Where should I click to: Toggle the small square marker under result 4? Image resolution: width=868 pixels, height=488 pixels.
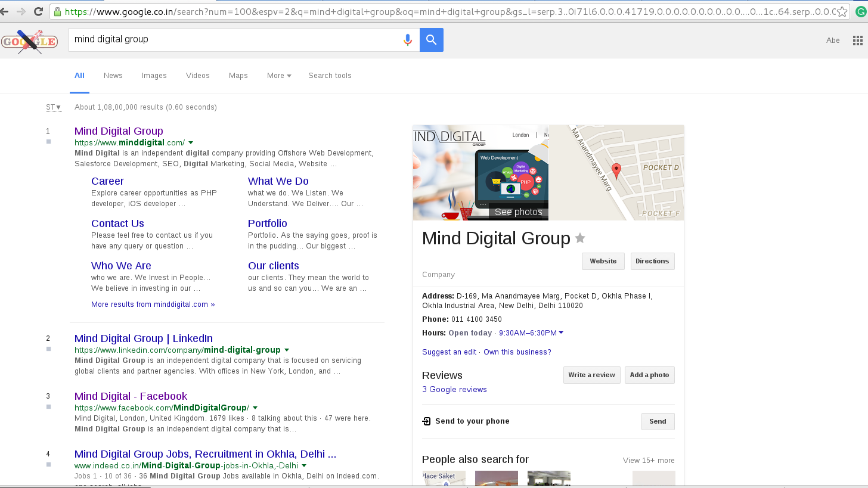pyautogui.click(x=48, y=464)
